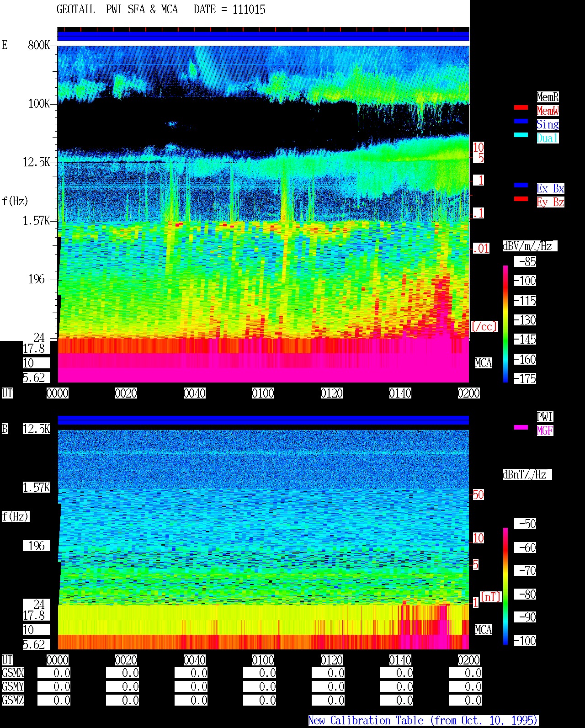Click the dBV/m/√Hz color scale bar
This screenshot has height=728, width=585.
(x=505, y=324)
